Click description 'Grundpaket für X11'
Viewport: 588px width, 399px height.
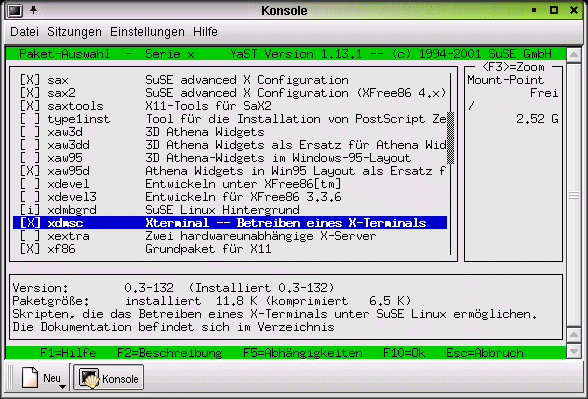[x=208, y=249]
